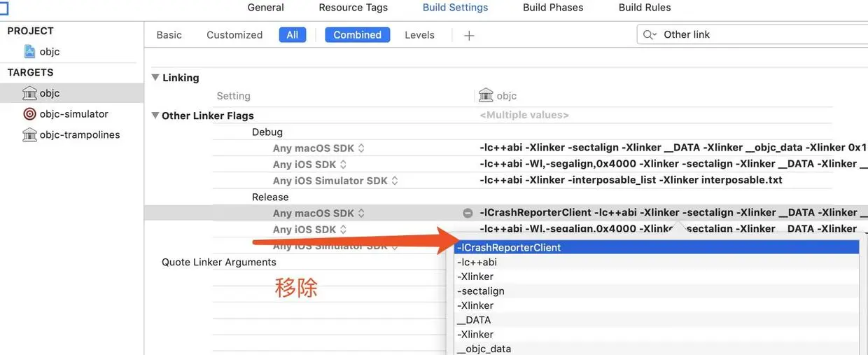Collapse Other Linker Flags disclosure triangle
Image resolution: width=868 pixels, height=355 pixels.
pos(155,116)
